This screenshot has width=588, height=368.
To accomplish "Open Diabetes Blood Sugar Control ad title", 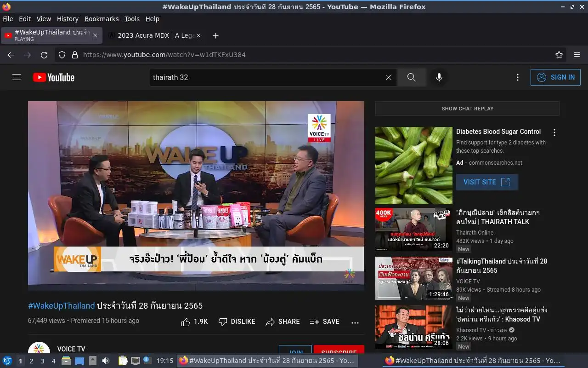I will click(498, 132).
